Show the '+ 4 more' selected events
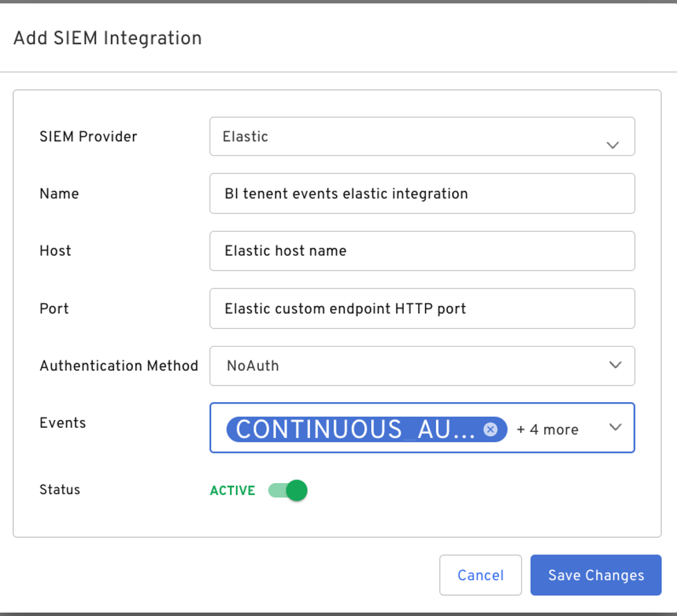This screenshot has width=677, height=616. pos(547,430)
